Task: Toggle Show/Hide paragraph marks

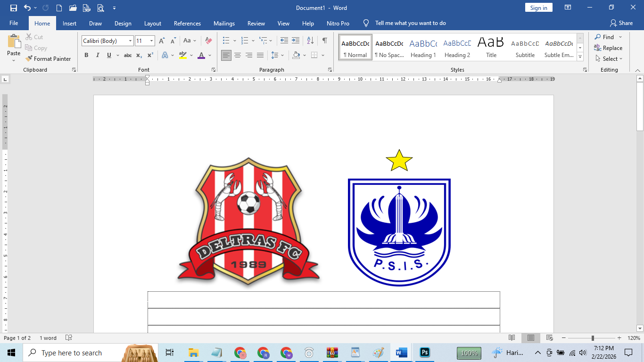Action: click(325, 41)
